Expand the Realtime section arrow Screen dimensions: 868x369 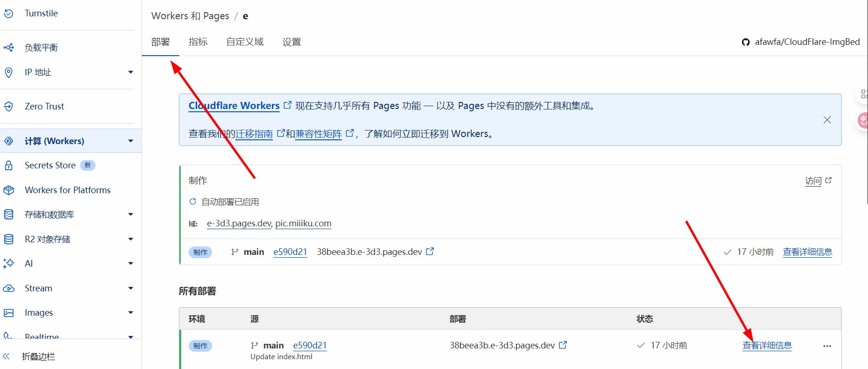click(131, 337)
